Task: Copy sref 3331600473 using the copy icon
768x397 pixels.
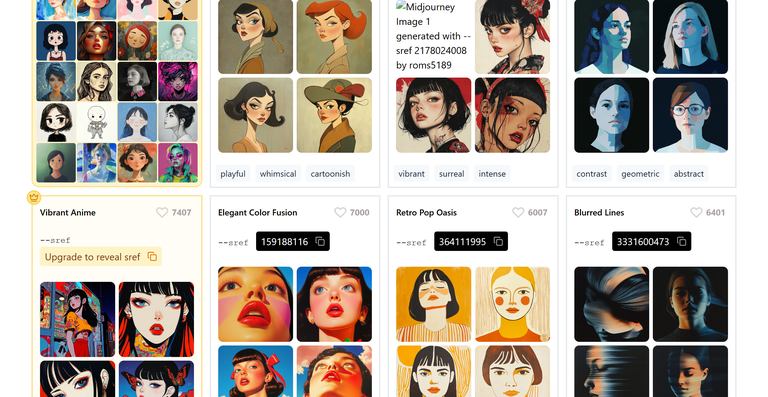Action: (681, 241)
